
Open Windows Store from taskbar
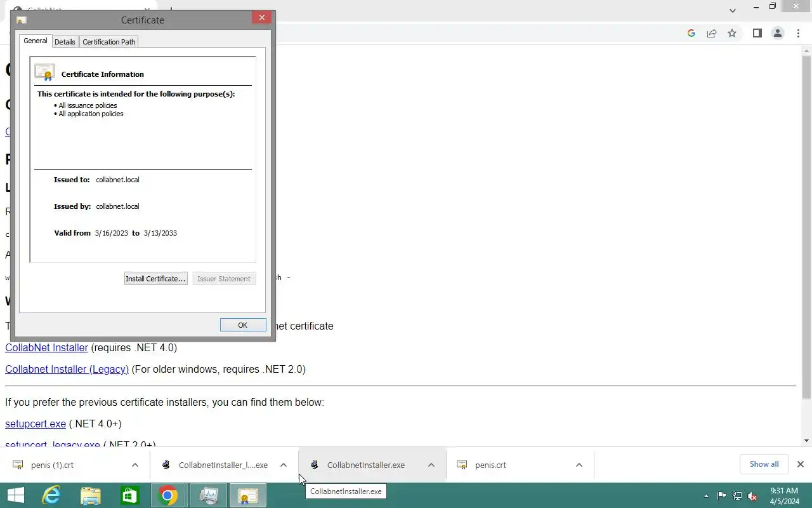point(130,495)
